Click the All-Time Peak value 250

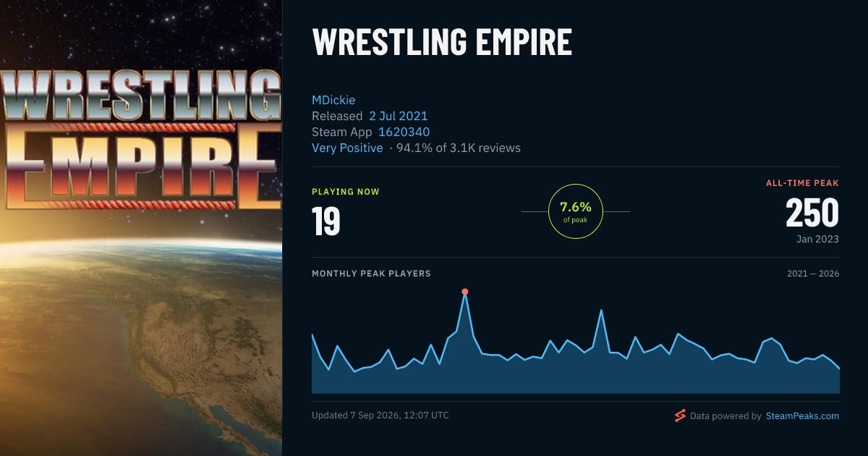pos(812,213)
